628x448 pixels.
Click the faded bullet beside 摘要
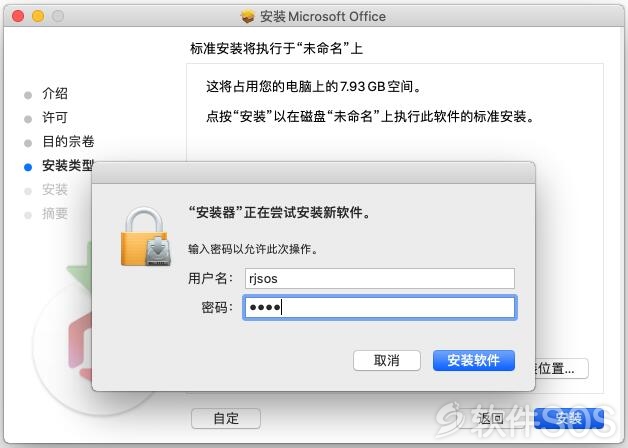[28, 215]
